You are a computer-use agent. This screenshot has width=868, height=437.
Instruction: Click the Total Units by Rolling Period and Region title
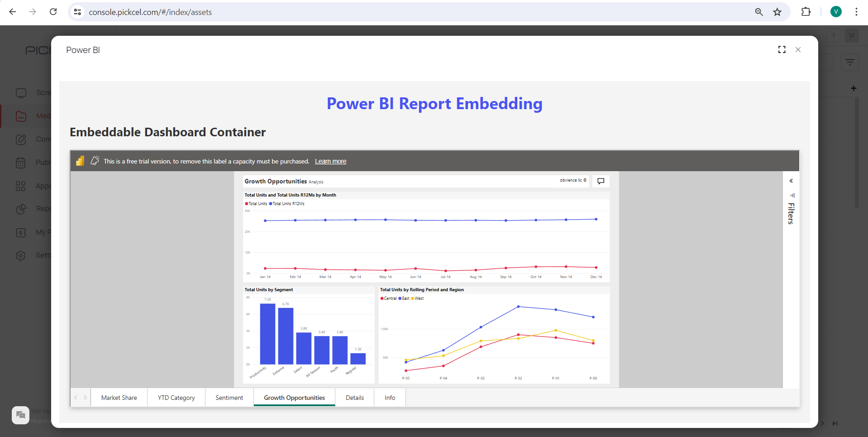(x=422, y=290)
